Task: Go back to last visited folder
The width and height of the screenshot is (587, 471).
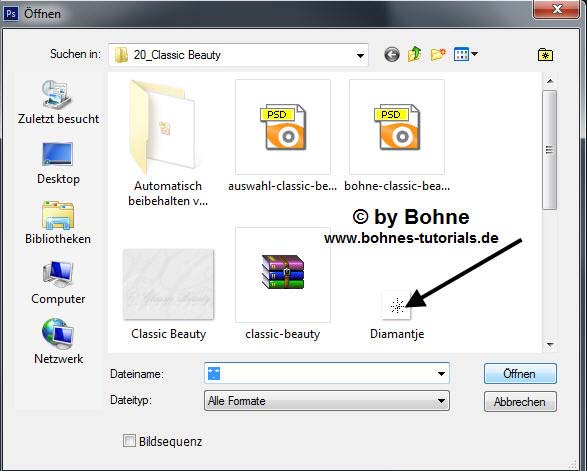Action: pos(392,55)
